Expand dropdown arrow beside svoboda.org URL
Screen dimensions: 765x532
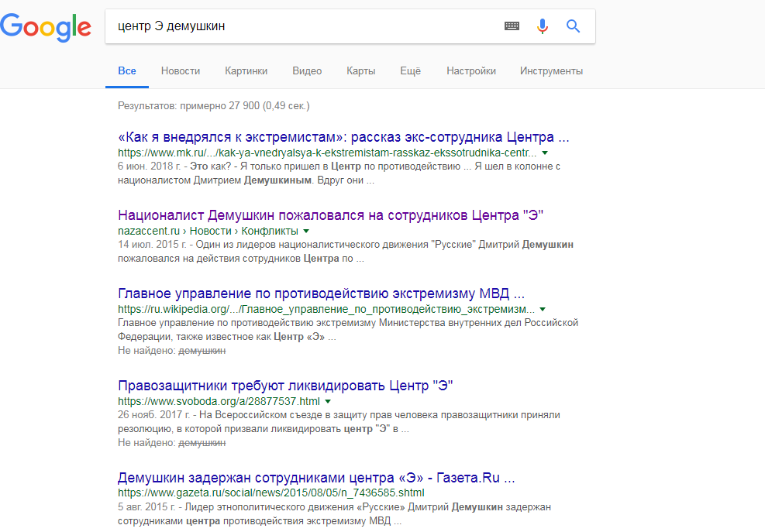328,402
